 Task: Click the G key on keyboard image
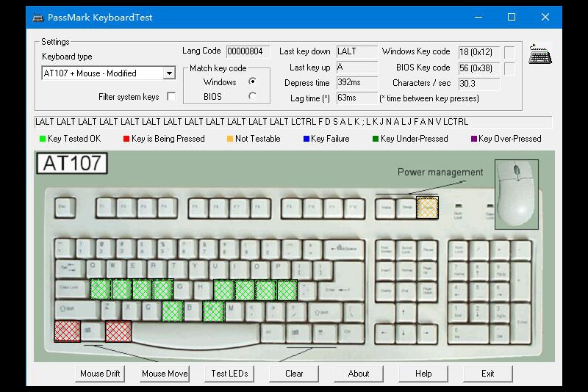pyautogui.click(x=183, y=289)
